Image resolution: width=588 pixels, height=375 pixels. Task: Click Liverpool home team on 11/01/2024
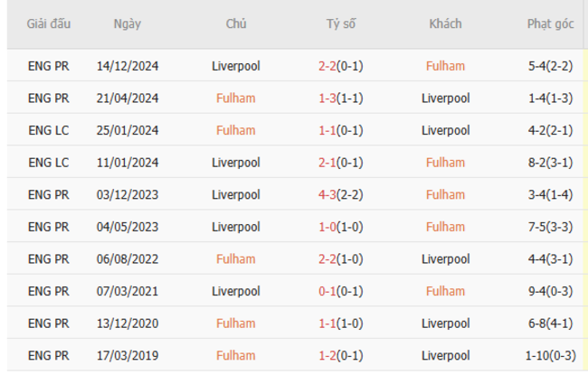(x=235, y=163)
